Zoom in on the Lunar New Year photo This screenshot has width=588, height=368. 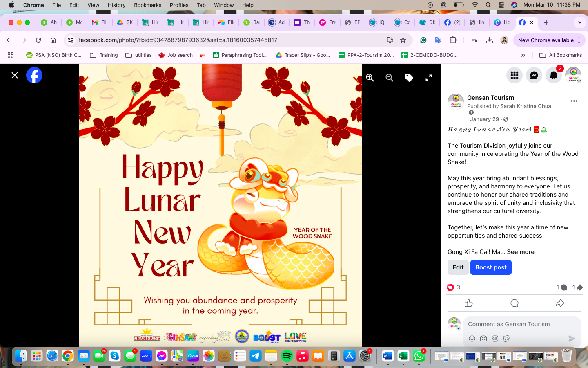click(370, 78)
